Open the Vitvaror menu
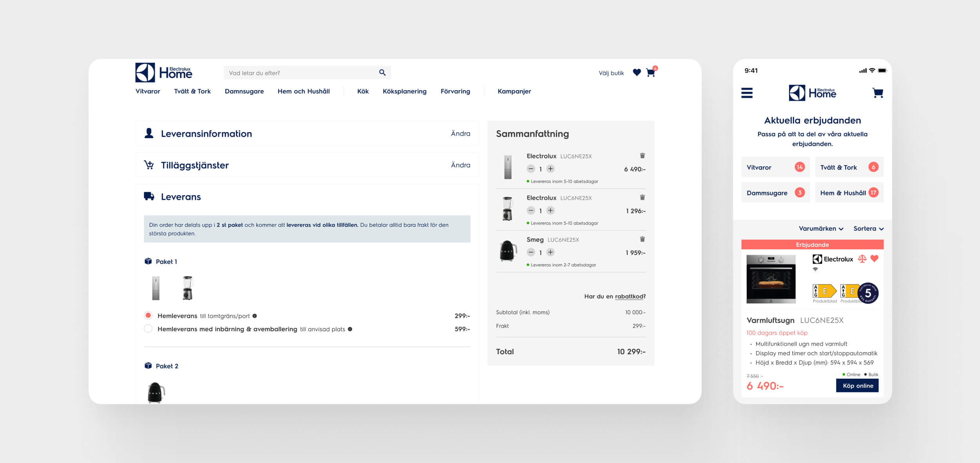Viewport: 980px width, 463px height. click(x=148, y=91)
